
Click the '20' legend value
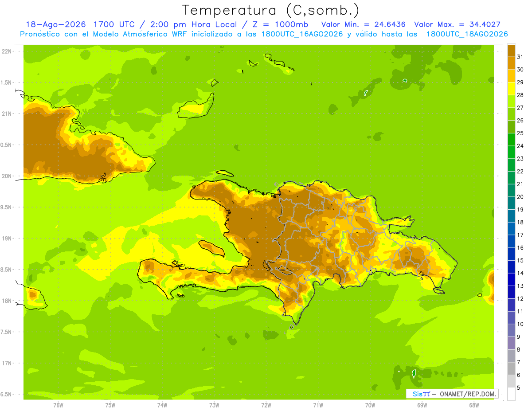click(x=520, y=197)
